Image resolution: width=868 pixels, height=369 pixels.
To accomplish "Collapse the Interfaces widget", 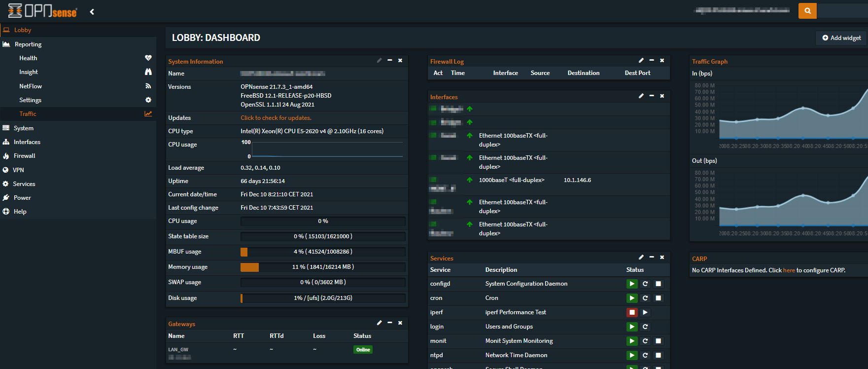I will point(652,96).
